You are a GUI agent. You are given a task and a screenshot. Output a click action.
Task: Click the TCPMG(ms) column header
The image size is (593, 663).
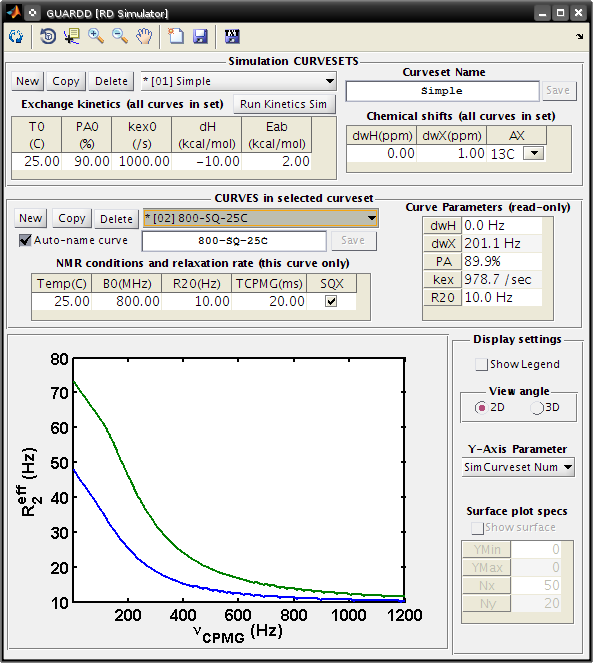pos(269,283)
